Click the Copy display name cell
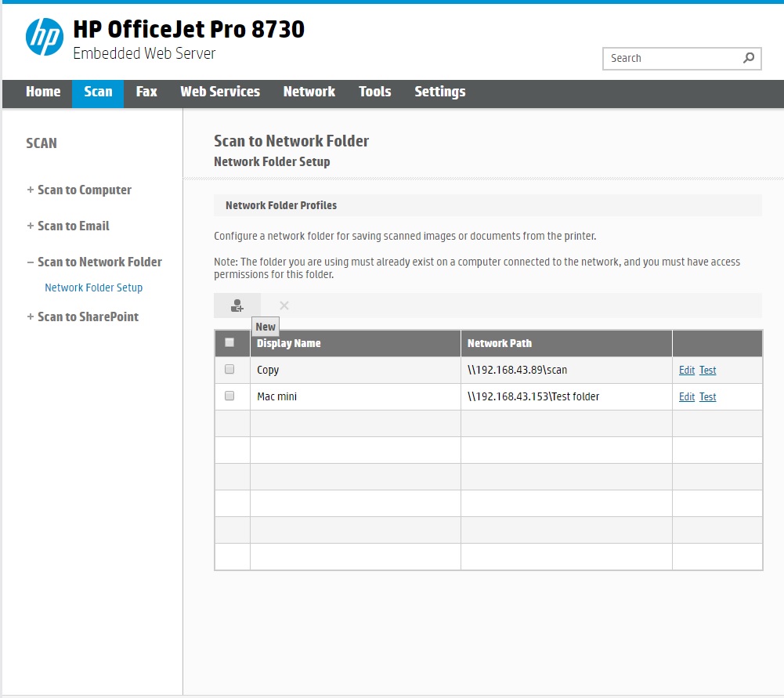The height and width of the screenshot is (698, 784). [355, 370]
